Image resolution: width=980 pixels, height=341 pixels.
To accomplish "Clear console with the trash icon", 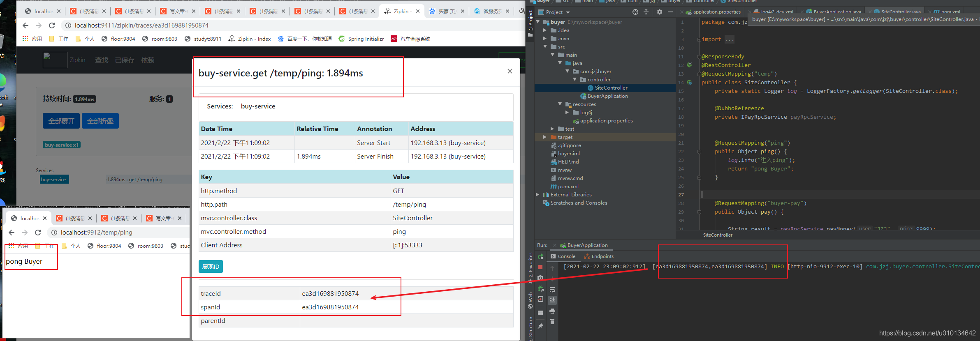I will [x=552, y=322].
